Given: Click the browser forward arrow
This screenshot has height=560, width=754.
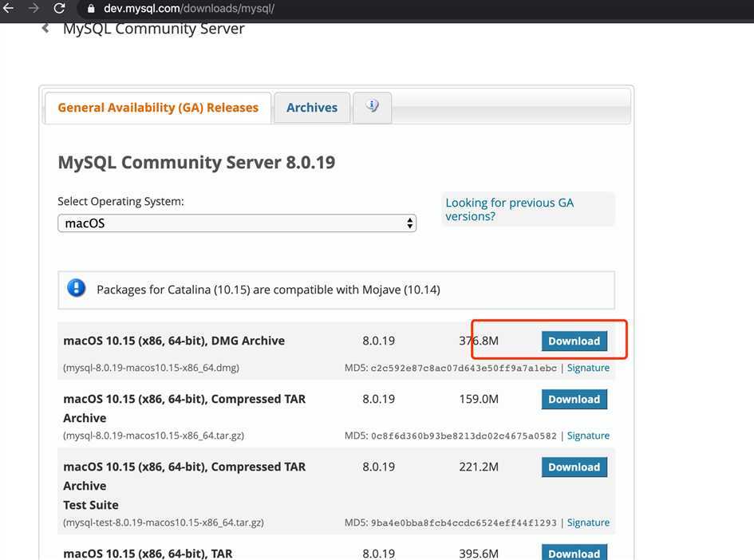Looking at the screenshot, I should [34, 8].
